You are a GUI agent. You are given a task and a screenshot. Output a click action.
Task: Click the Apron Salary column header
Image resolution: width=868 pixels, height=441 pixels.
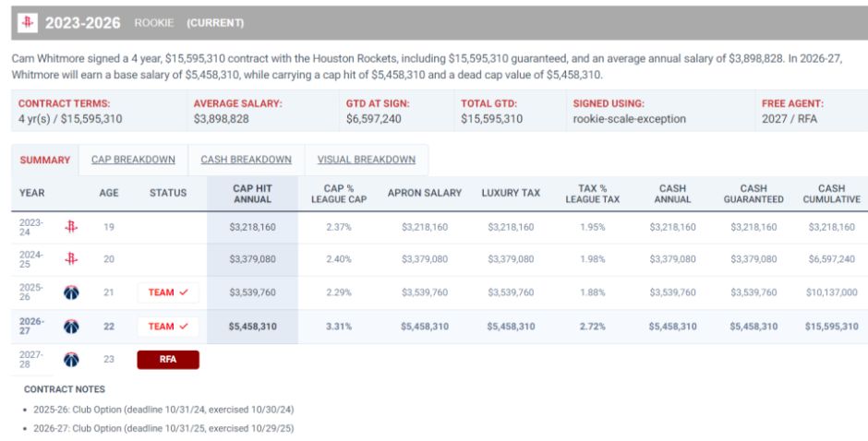425,193
